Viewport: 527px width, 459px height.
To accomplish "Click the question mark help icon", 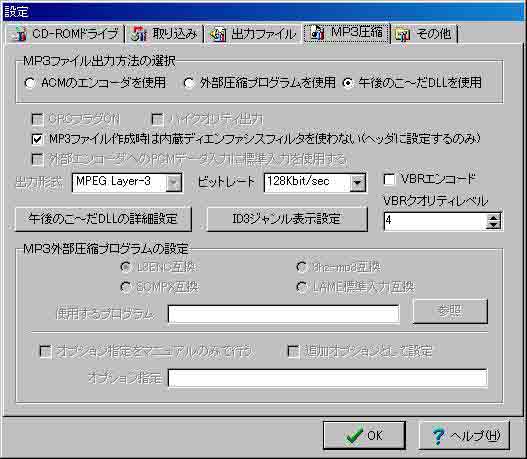I will (438, 436).
